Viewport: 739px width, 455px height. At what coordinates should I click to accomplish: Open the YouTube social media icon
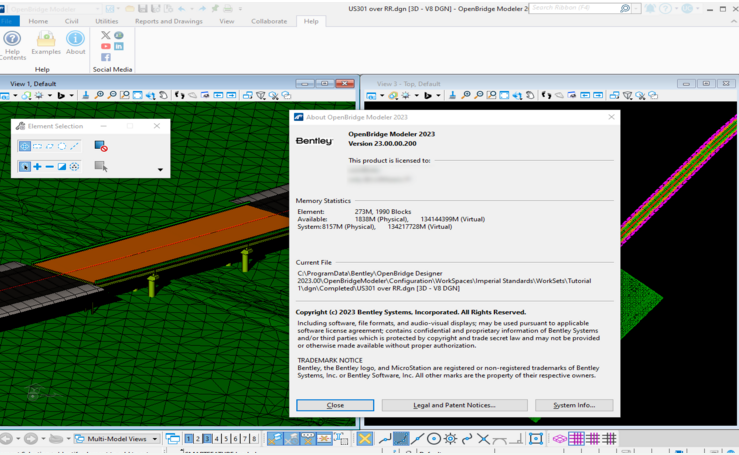(106, 46)
